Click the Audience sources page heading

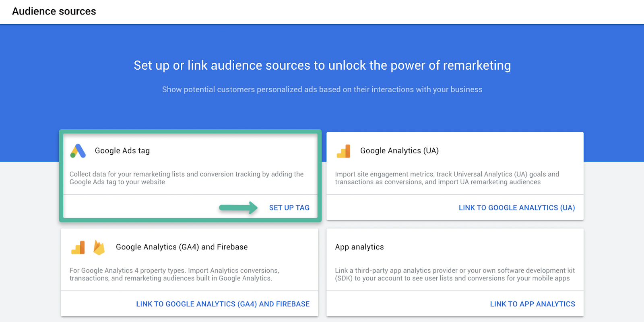point(54,11)
